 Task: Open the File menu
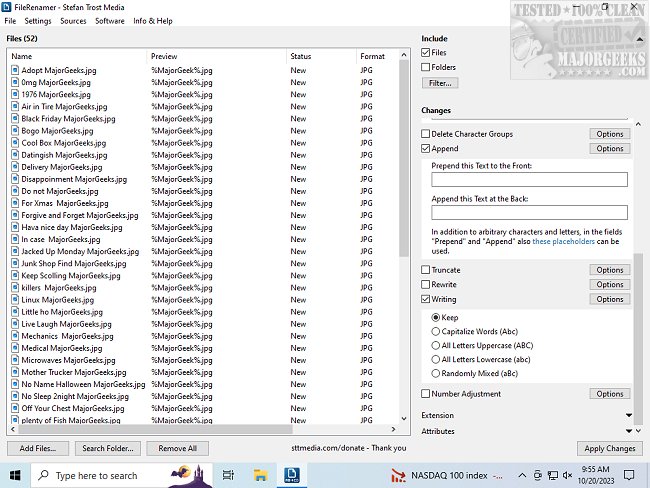pyautogui.click(x=10, y=21)
